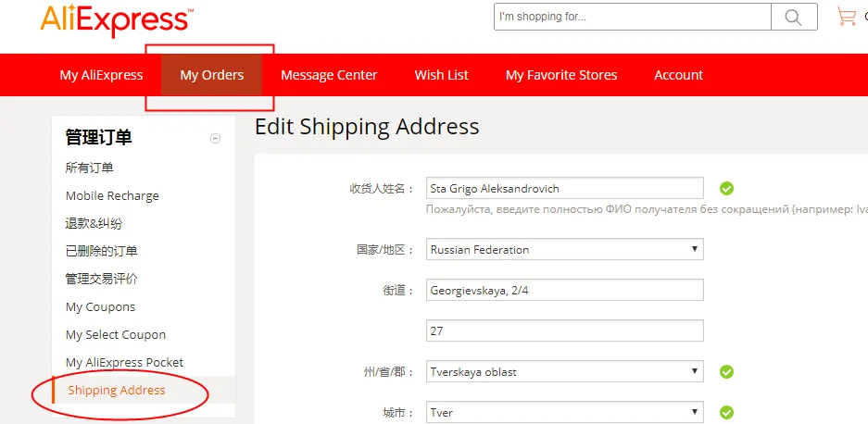
Task: Click the 收货人姓名 field label
Action: tap(382, 189)
